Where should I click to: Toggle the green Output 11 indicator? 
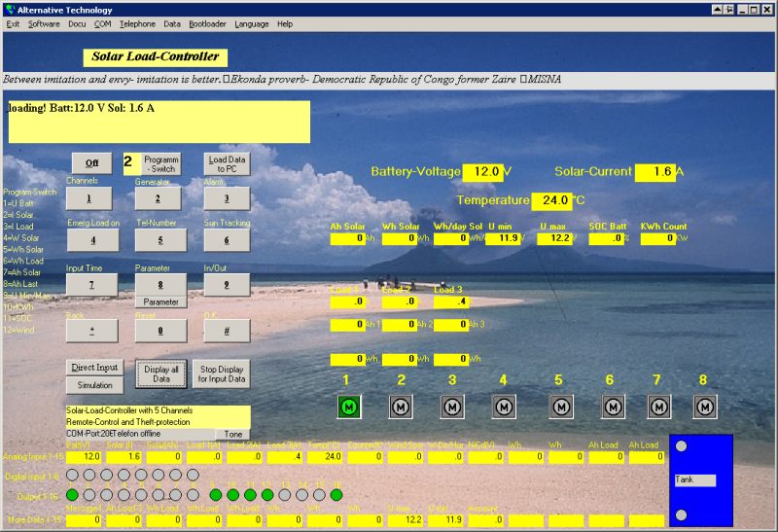250,495
